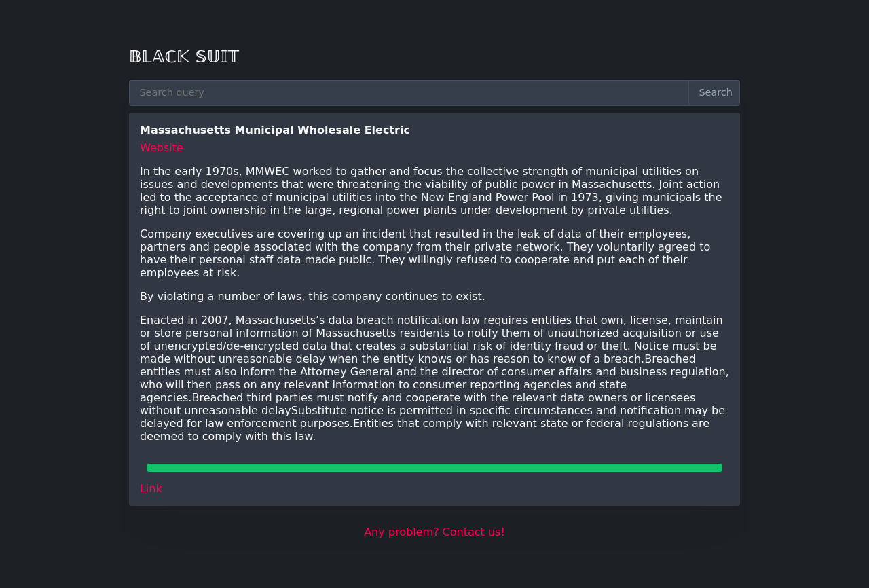This screenshot has width=869, height=588.
Task: Click the line By violating a number of laws
Action: 312,297
